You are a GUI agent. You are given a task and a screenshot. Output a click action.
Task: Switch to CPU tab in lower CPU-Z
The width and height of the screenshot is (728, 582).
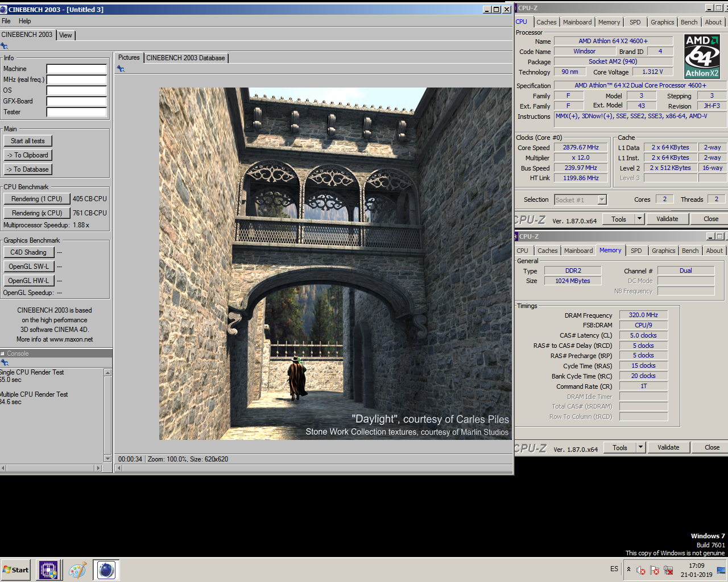(x=523, y=251)
